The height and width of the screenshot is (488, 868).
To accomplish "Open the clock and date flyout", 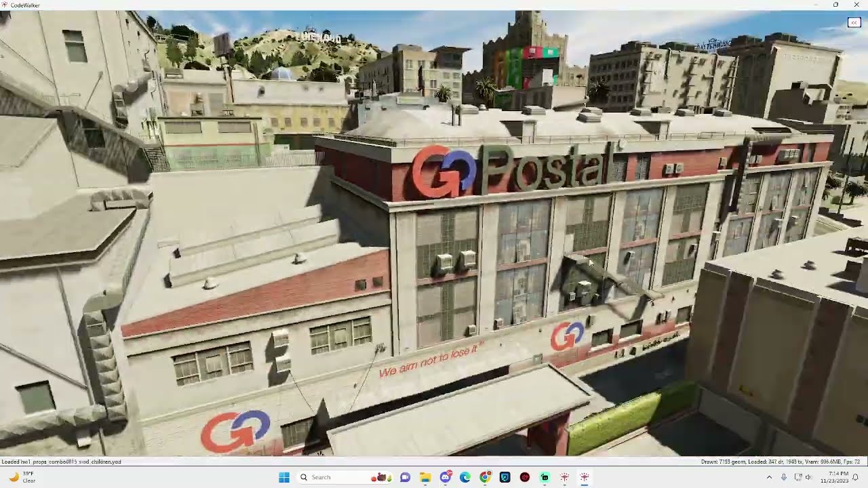I will coord(835,477).
